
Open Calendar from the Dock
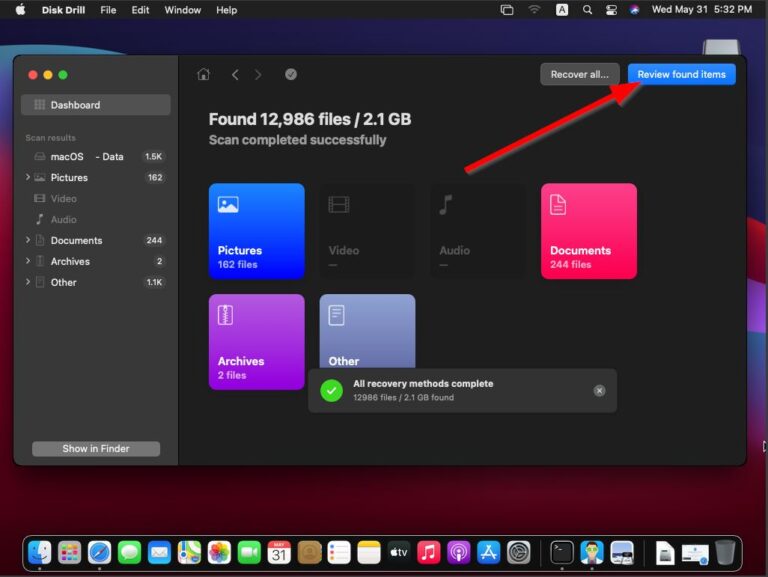(x=279, y=553)
